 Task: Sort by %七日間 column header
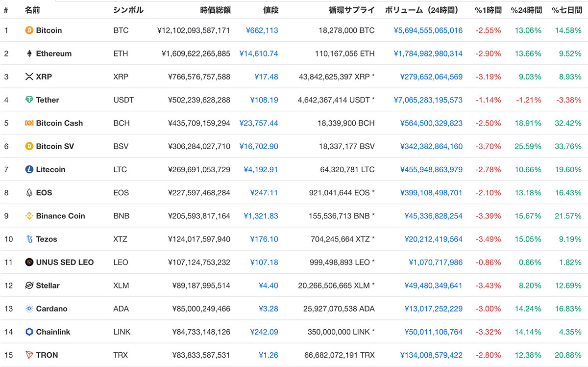pos(566,9)
